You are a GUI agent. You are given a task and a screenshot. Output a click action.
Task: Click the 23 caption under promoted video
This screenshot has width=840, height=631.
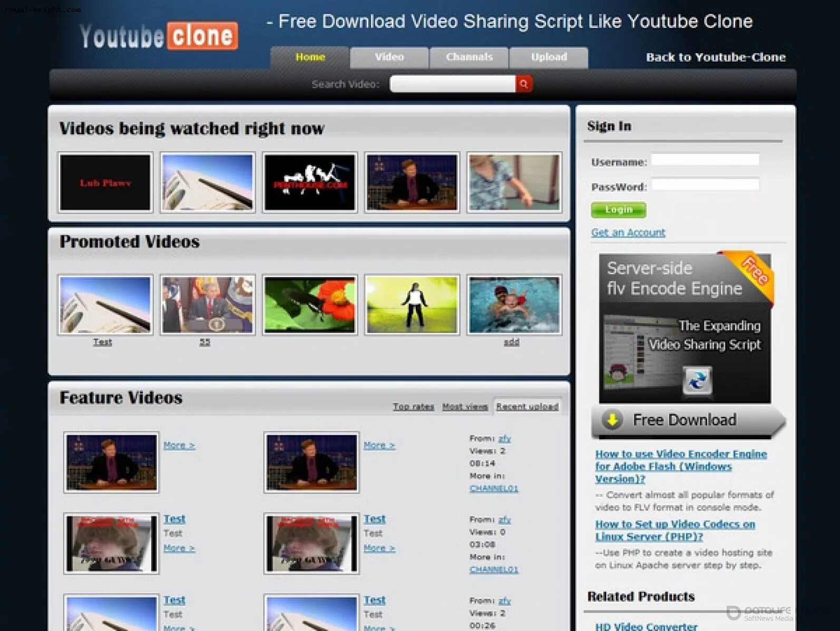click(x=205, y=342)
